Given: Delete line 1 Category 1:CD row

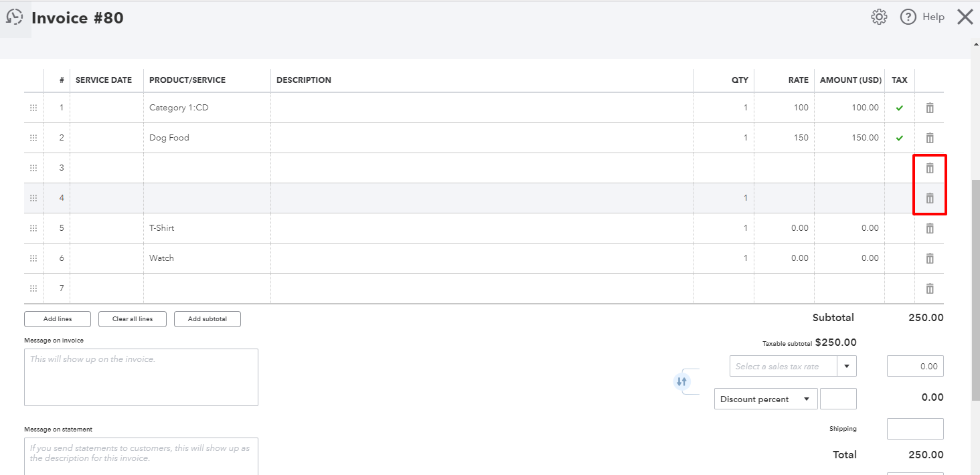Looking at the screenshot, I should [930, 108].
